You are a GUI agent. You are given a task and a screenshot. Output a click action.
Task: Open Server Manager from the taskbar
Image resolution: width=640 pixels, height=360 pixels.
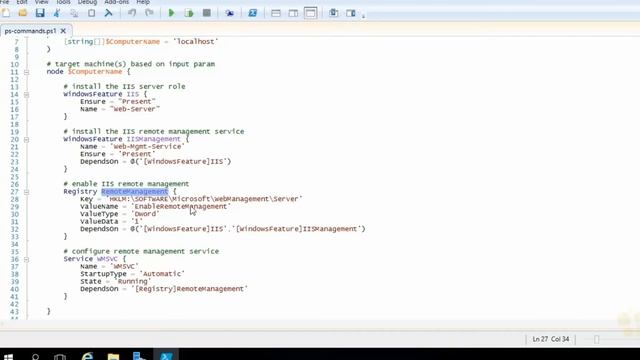pyautogui.click(x=139, y=356)
